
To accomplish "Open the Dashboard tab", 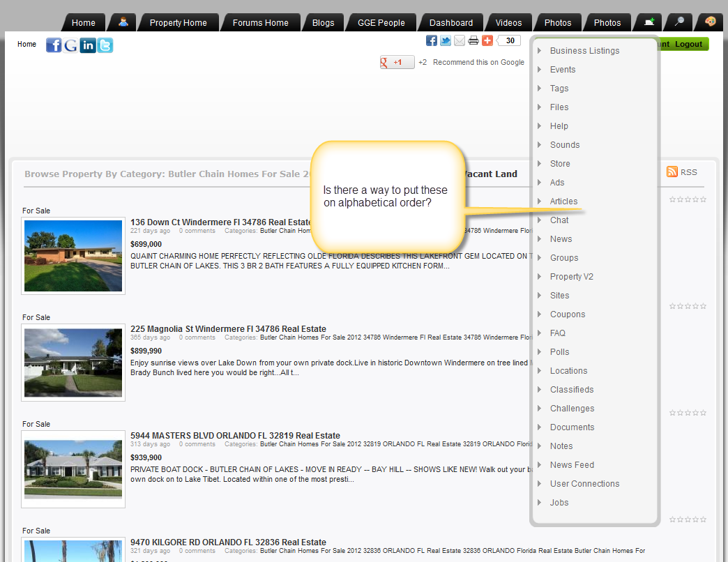I will click(x=450, y=22).
